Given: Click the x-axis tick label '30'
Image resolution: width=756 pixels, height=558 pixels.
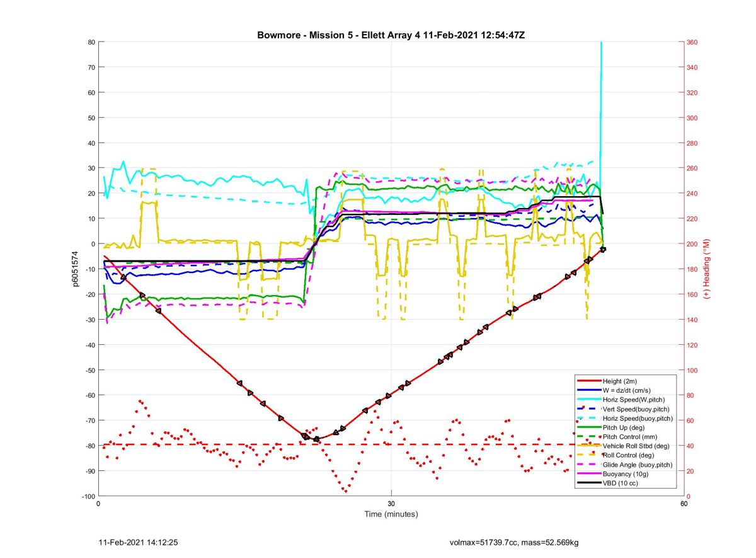Looking at the screenshot, I should [x=391, y=504].
